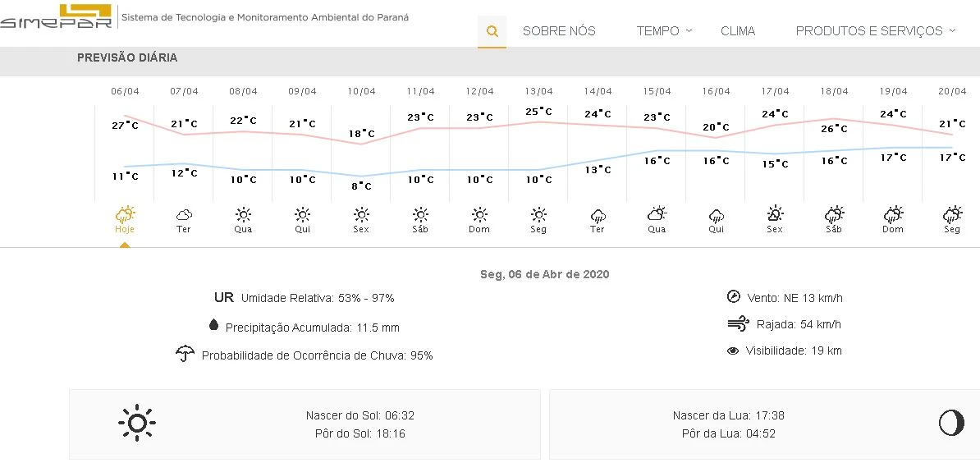Click the search magnifier icon

pyautogui.click(x=492, y=31)
